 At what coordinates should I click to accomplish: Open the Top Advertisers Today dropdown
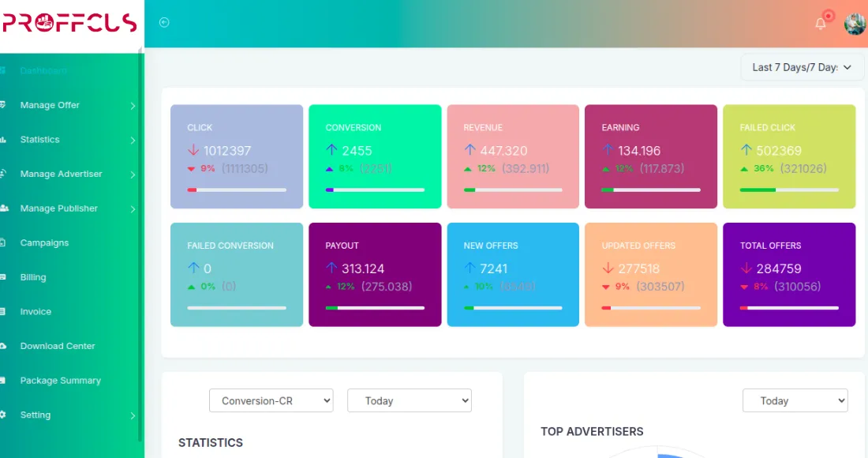(x=795, y=400)
